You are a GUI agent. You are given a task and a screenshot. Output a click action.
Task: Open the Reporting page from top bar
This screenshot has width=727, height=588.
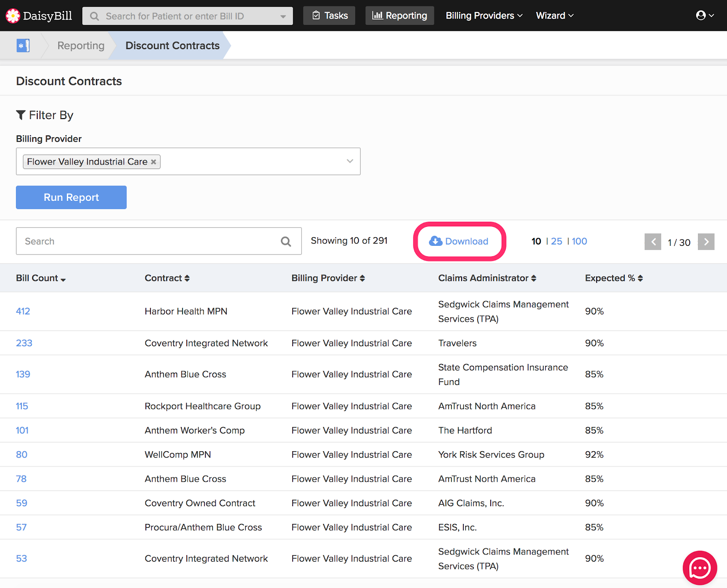pyautogui.click(x=400, y=15)
